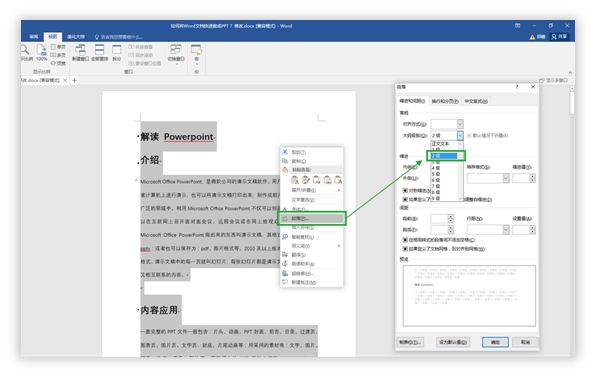Adjust Spacing Before (段前) stepper
This screenshot has width=596, height=380.
coord(450,218)
